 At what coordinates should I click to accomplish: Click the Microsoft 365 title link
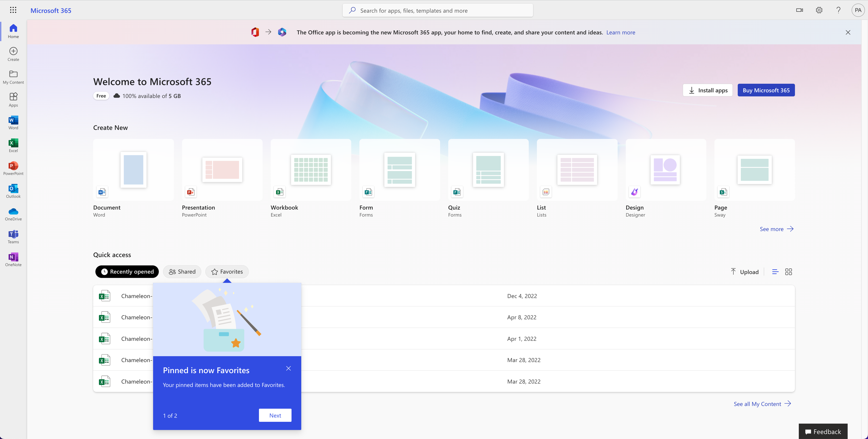[51, 10]
